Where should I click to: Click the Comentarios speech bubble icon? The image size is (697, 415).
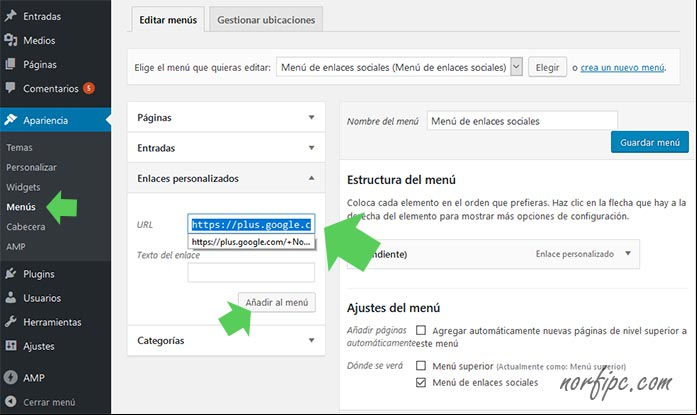[x=11, y=88]
